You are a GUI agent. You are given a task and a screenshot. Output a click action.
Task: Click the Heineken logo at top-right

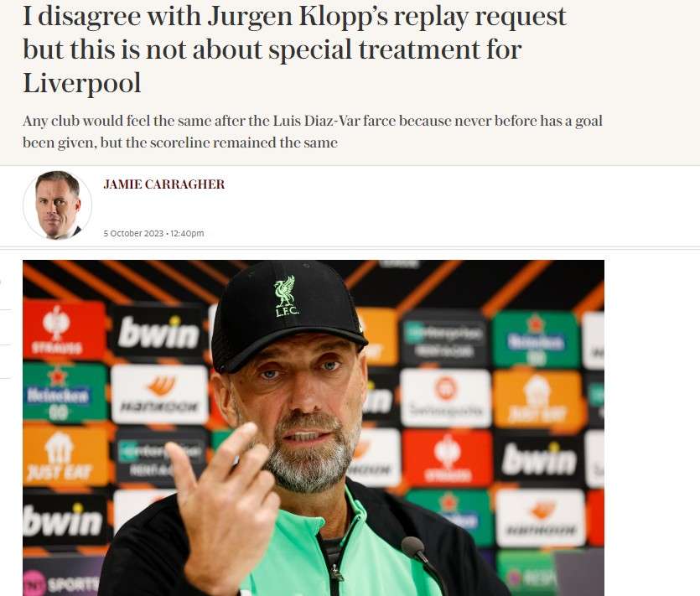click(x=536, y=340)
